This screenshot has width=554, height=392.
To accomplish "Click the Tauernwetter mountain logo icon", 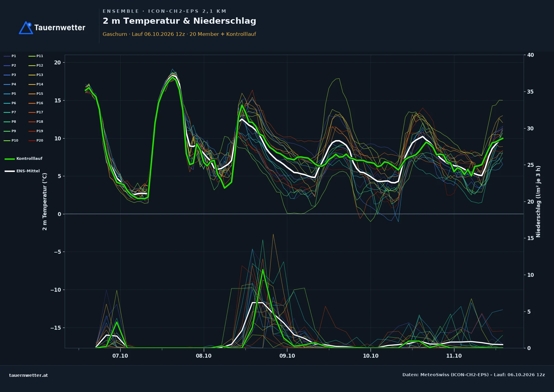I will pyautogui.click(x=26, y=28).
